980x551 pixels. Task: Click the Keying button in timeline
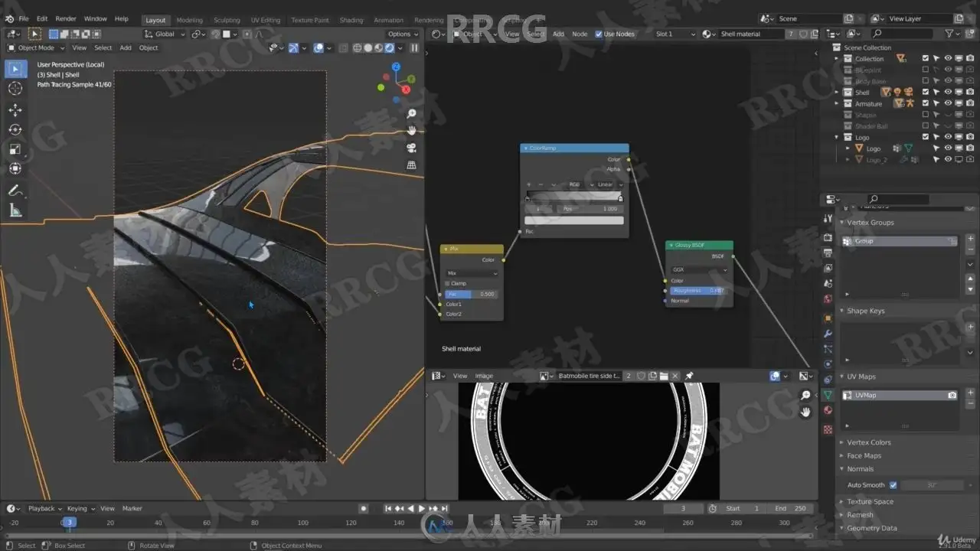(80, 508)
